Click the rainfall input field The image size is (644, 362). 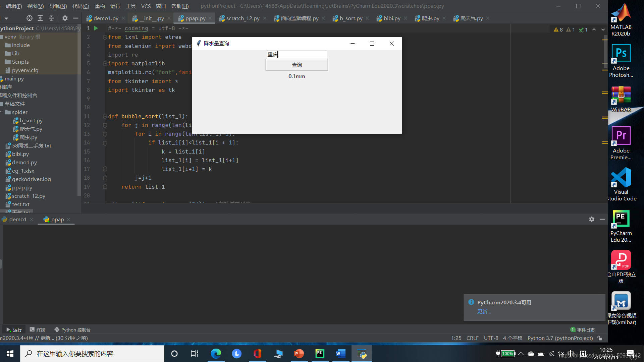[x=297, y=54]
